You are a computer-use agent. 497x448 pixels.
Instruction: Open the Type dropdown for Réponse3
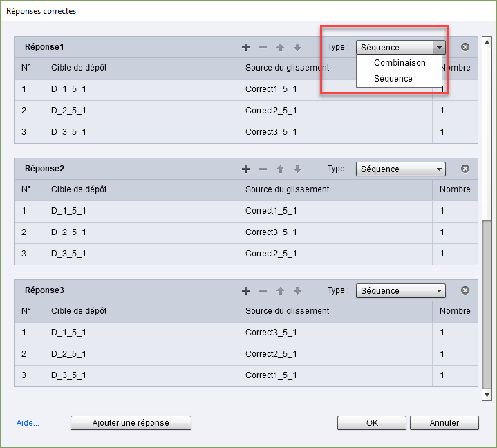438,291
